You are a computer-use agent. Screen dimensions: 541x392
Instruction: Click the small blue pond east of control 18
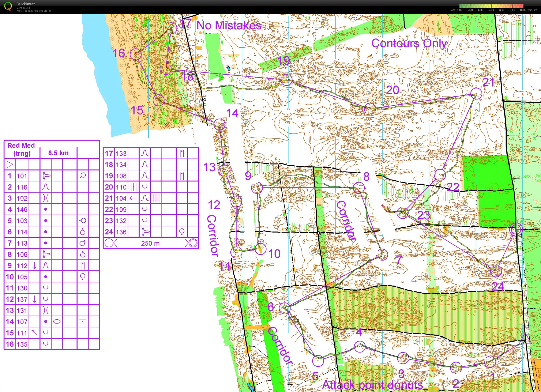[x=229, y=68]
